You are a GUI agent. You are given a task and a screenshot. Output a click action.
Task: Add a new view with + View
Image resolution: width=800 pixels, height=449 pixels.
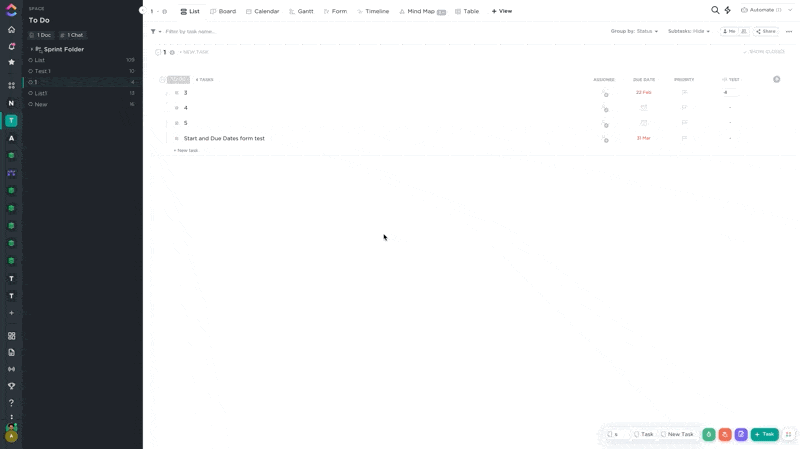point(502,11)
